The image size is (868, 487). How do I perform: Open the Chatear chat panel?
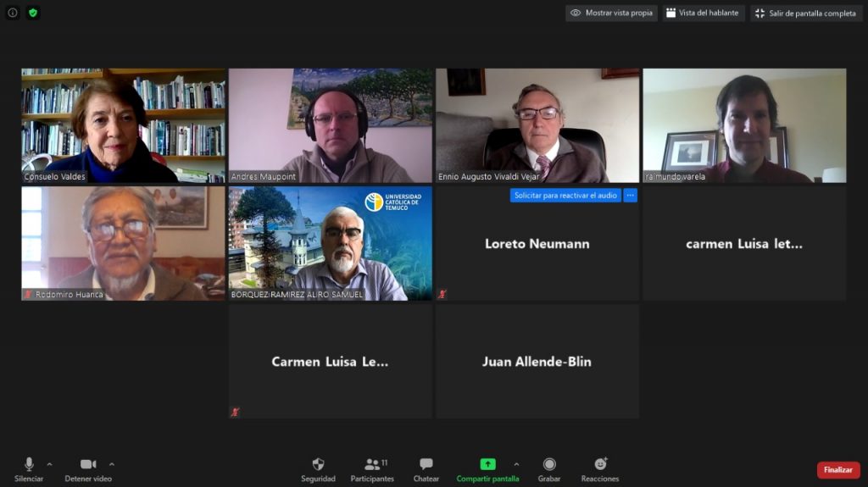click(426, 469)
